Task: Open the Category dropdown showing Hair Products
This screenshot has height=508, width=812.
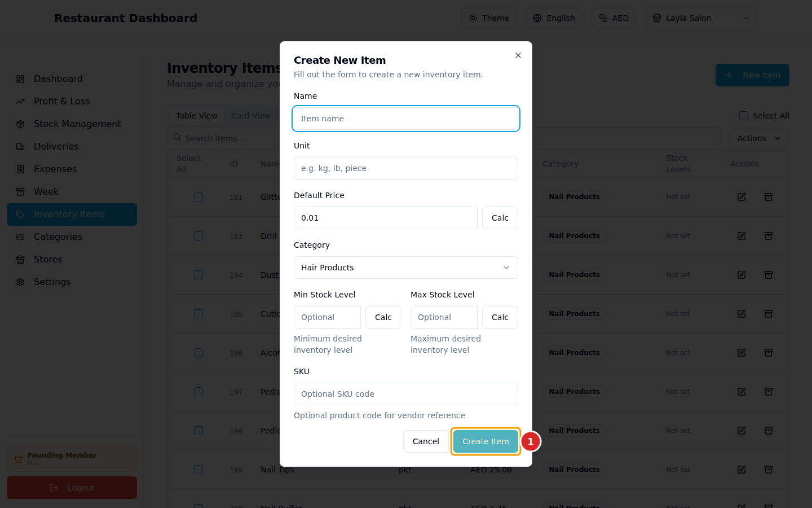Action: pos(405,268)
